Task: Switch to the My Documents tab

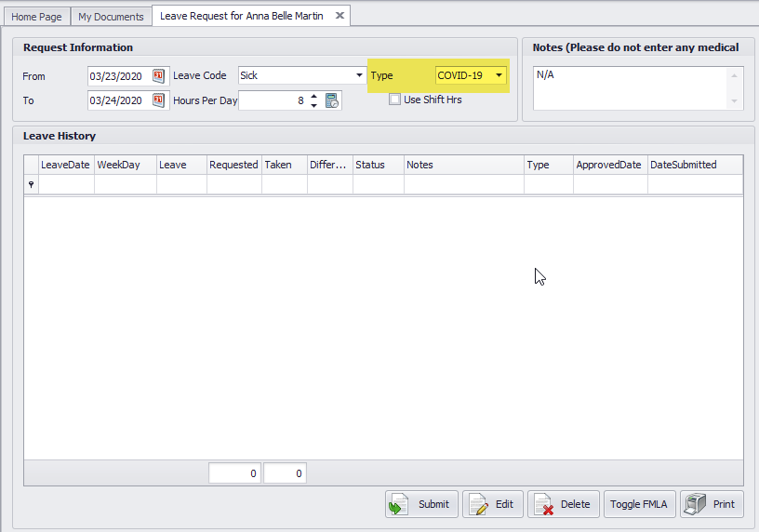Action: point(111,17)
